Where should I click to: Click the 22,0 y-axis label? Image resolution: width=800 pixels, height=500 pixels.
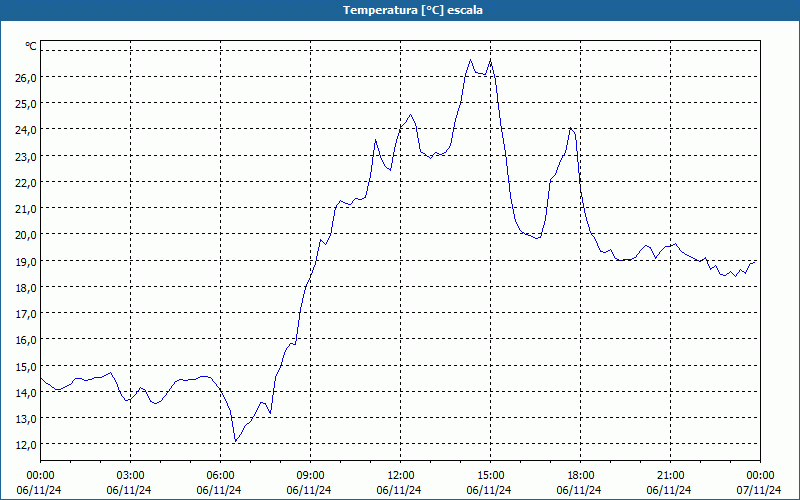[x=26, y=182]
